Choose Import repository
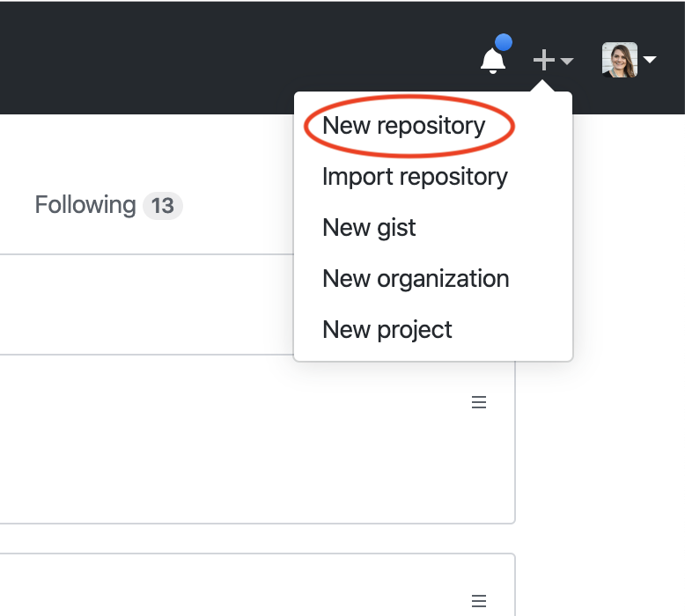The width and height of the screenshot is (685, 616). [415, 176]
